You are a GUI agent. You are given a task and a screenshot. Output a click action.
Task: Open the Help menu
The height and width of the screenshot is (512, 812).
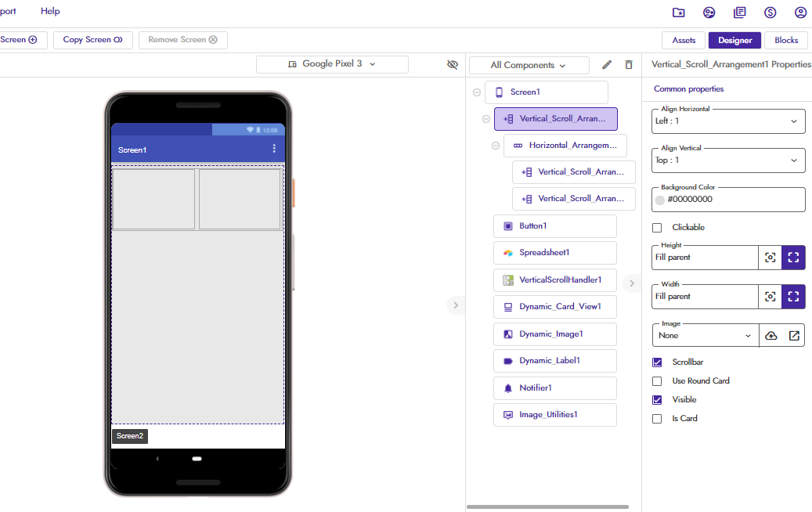(x=50, y=12)
